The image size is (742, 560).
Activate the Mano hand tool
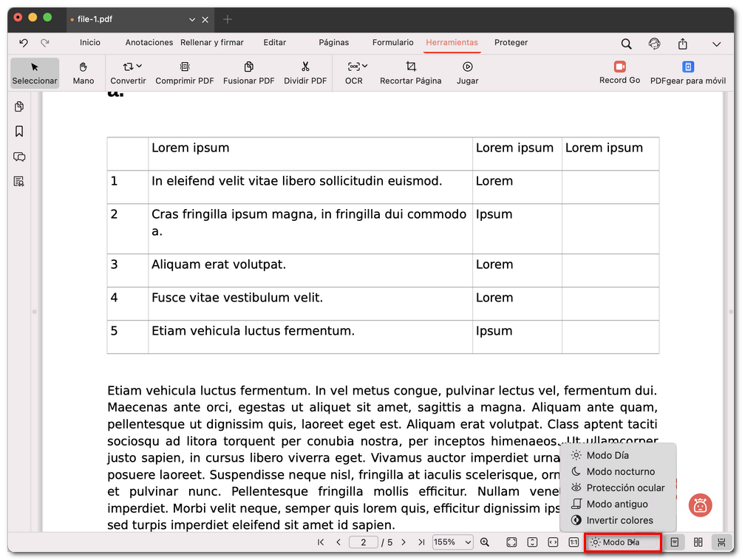coord(84,66)
